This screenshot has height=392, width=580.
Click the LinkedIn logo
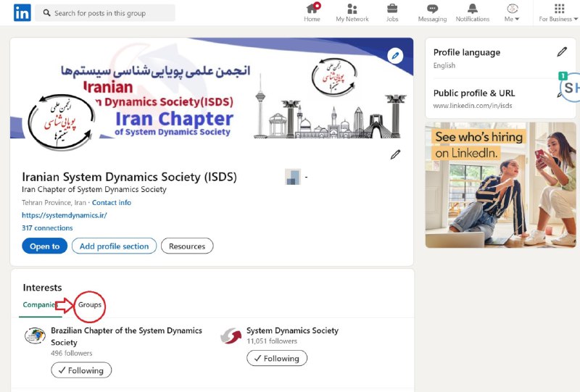[x=22, y=13]
